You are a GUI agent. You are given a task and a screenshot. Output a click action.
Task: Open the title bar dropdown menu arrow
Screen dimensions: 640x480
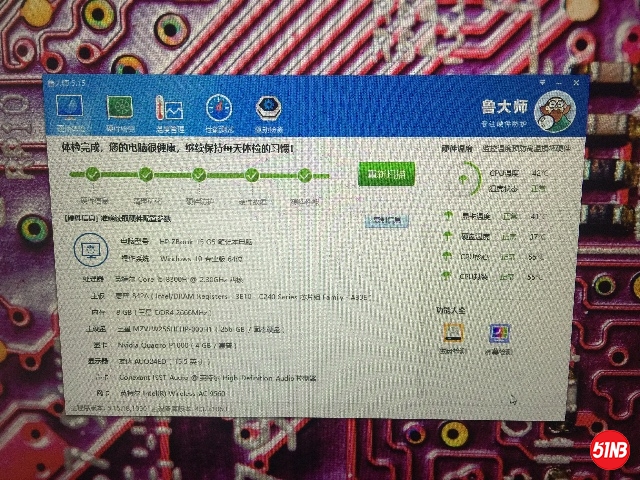542,83
